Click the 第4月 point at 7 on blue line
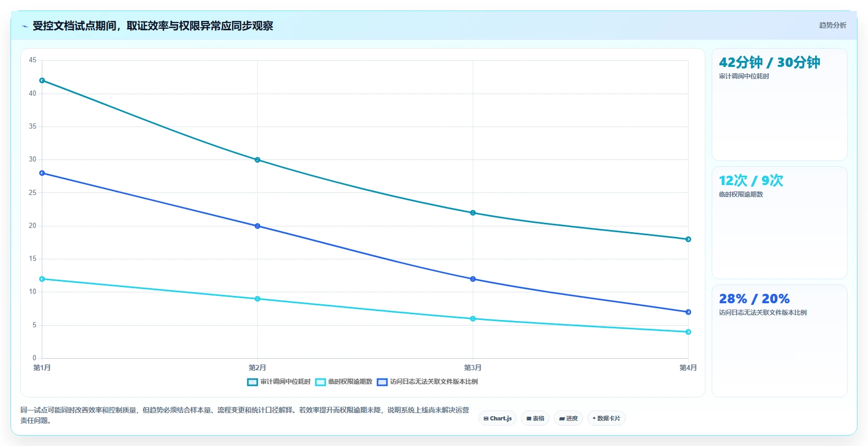 coord(688,312)
